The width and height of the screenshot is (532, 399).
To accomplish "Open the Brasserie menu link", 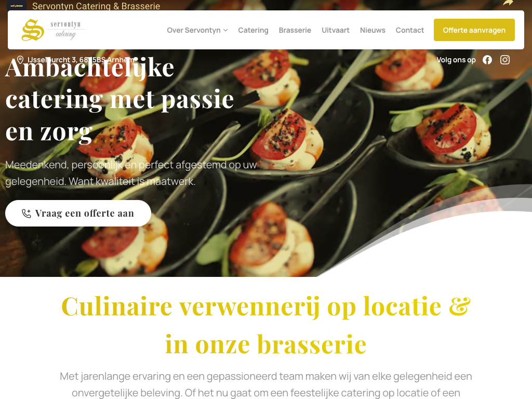I will pos(295,30).
